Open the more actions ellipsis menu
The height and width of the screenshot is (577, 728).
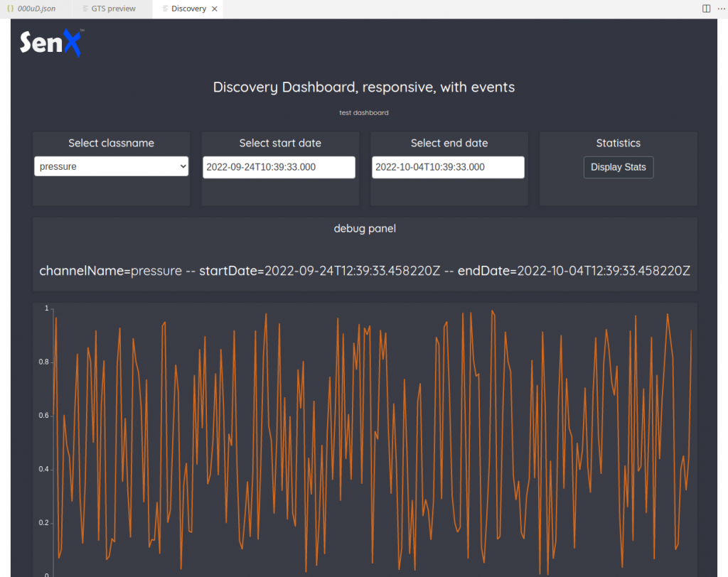(721, 9)
